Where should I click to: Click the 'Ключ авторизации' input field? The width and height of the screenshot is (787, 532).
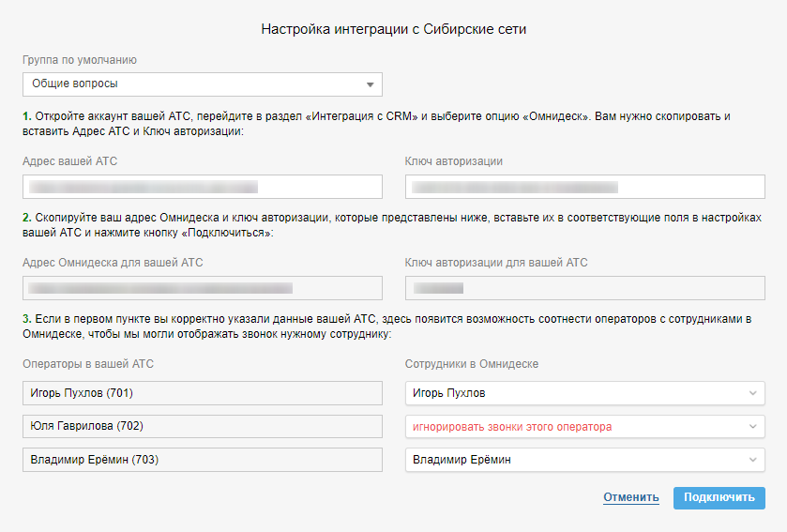point(584,187)
